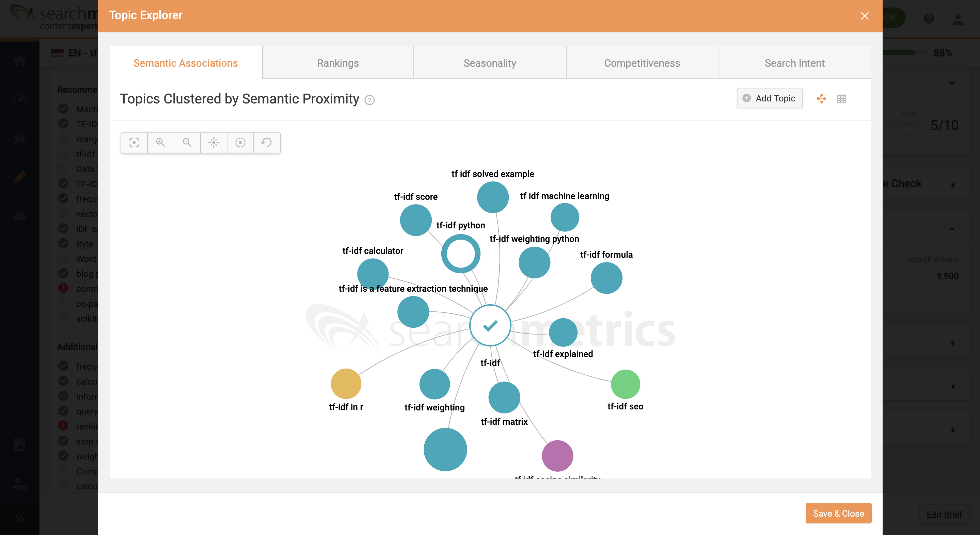Toggle the tf-idf formula topic node
This screenshot has height=535, width=980.
[x=606, y=278]
